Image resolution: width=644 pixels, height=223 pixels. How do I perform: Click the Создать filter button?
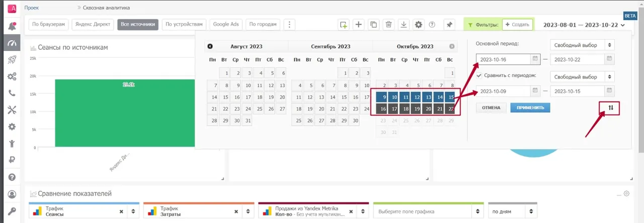[517, 24]
